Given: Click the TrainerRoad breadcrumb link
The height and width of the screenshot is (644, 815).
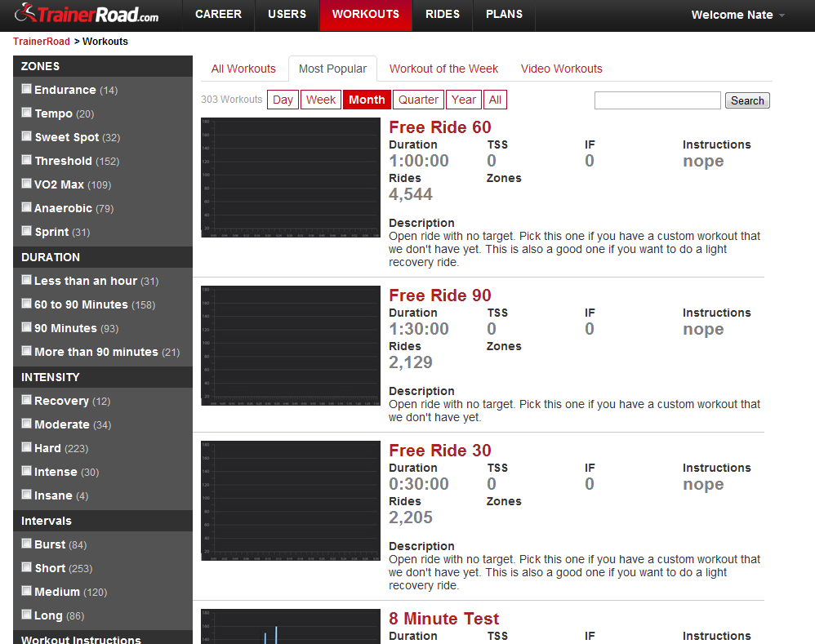Looking at the screenshot, I should [42, 42].
